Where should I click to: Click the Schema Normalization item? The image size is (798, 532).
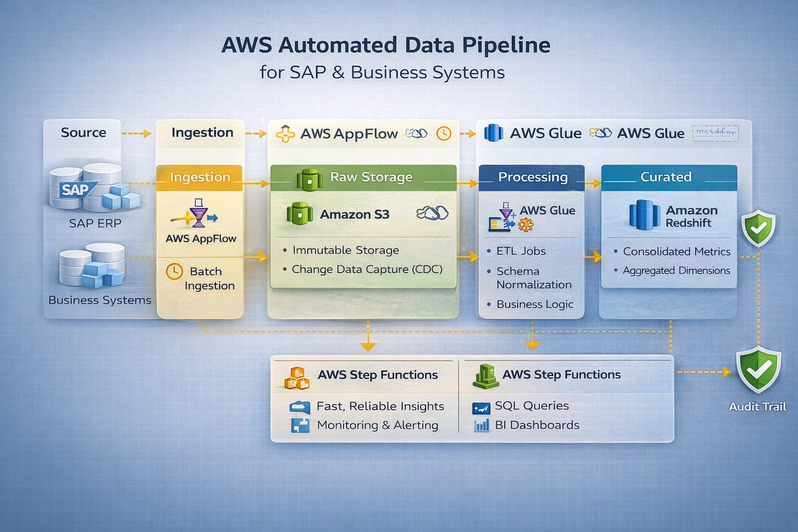(534, 278)
